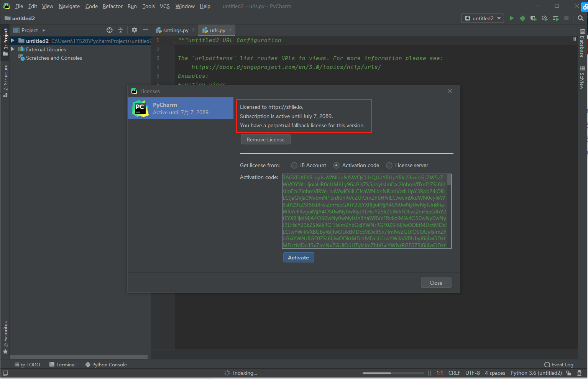Start debugging with the Debug icon

[x=522, y=18]
